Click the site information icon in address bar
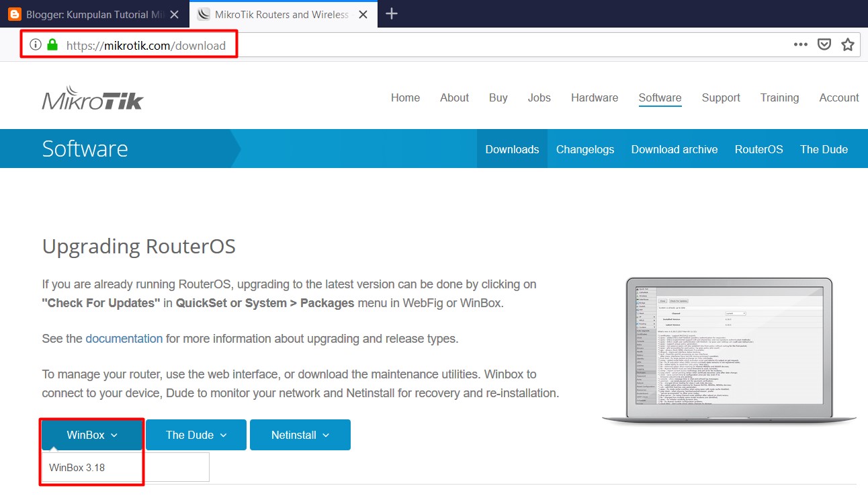 (36, 45)
